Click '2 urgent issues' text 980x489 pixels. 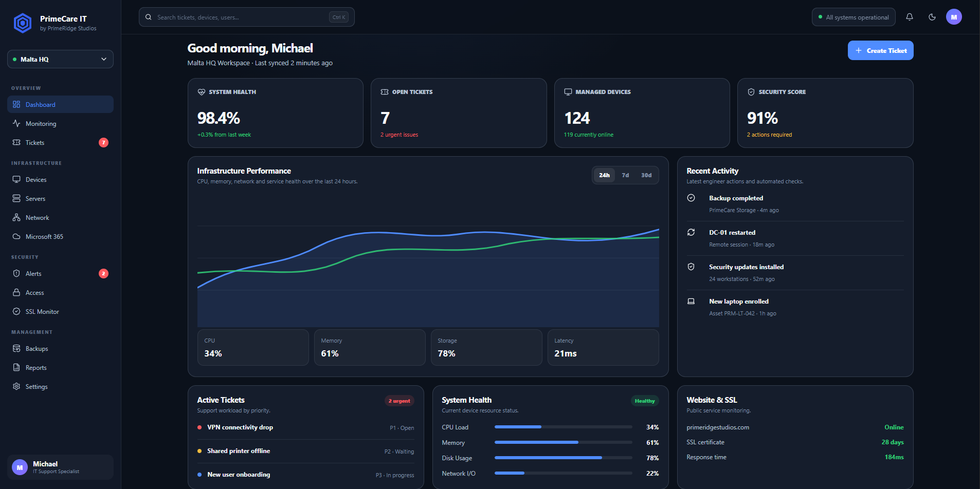[399, 135]
